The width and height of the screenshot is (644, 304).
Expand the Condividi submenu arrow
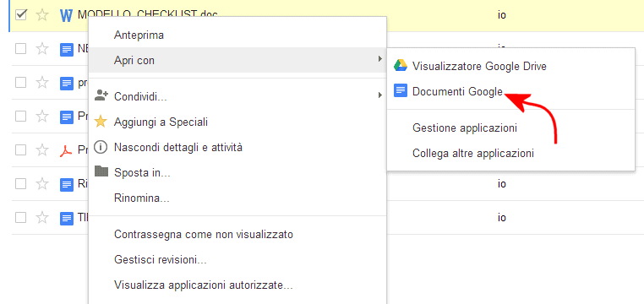(x=379, y=95)
